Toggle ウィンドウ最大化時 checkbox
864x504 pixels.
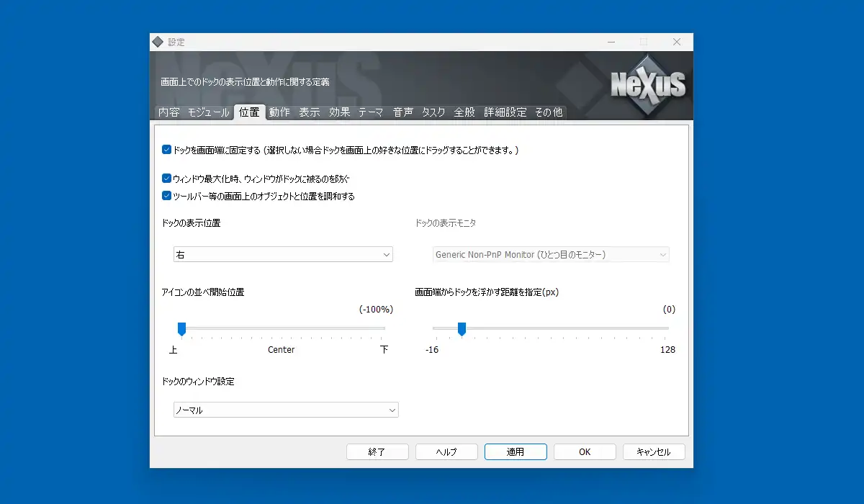(x=166, y=178)
